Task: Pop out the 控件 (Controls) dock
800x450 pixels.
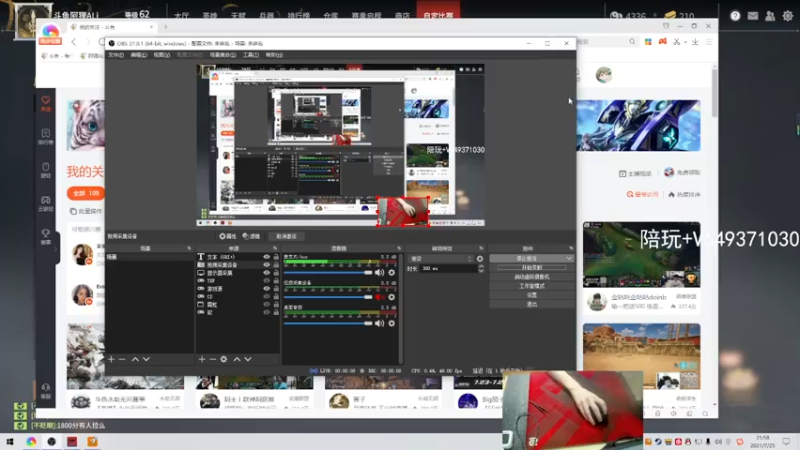Action: pyautogui.click(x=571, y=248)
